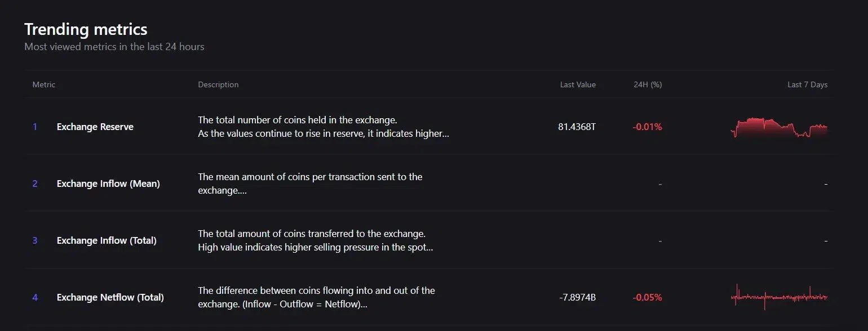Open the Exchange Netflow (Total) metric
The height and width of the screenshot is (331, 868).
coord(110,297)
